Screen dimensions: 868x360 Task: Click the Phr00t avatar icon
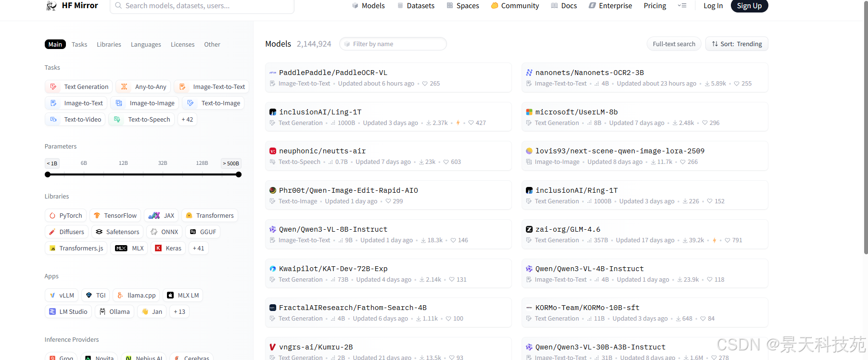coord(273,190)
